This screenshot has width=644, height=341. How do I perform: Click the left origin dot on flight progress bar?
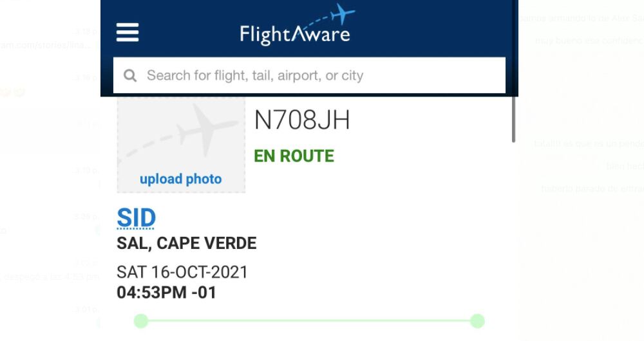tap(141, 320)
